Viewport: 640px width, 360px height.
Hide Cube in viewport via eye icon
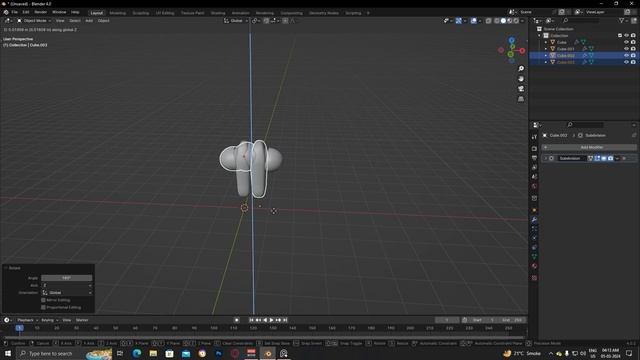626,42
